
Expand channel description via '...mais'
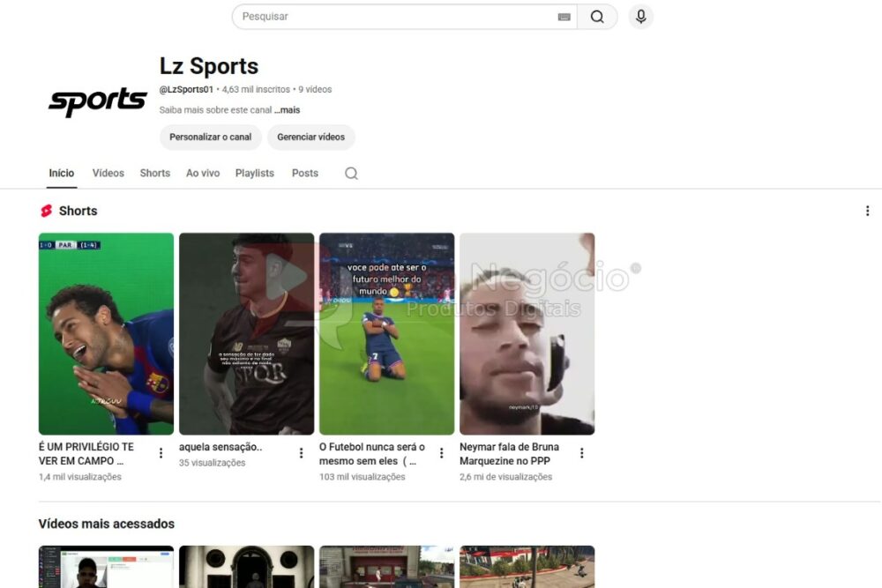click(287, 110)
